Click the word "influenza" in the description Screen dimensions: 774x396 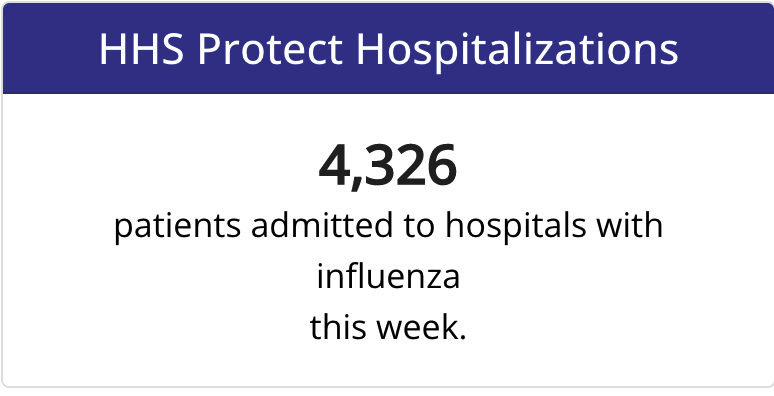coord(388,277)
